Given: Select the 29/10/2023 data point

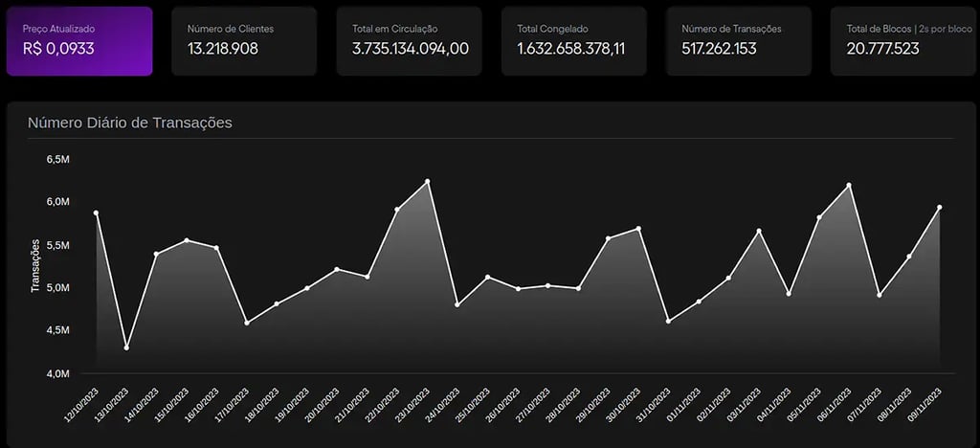Looking at the screenshot, I should [608, 238].
